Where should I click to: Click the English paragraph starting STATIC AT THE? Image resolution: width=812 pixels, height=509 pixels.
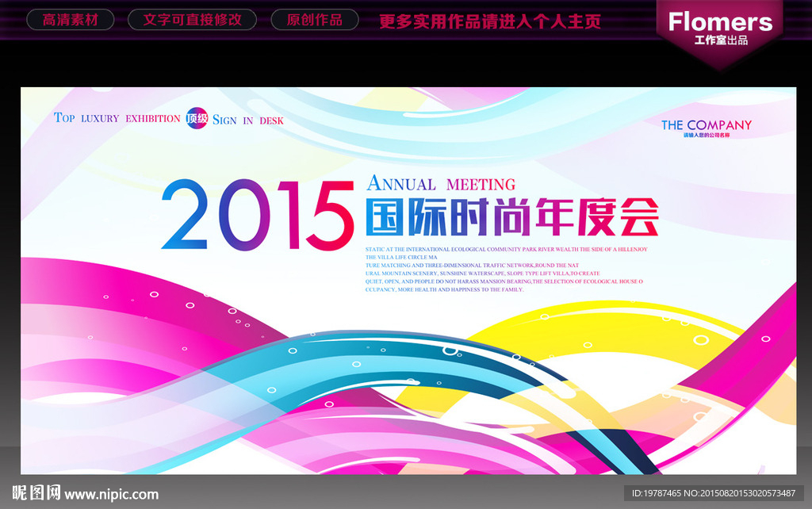coord(507,270)
